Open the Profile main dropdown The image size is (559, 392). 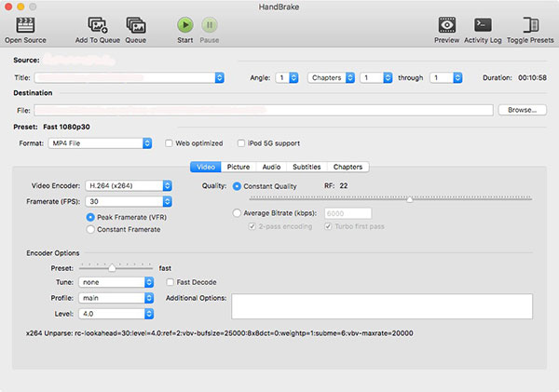[116, 298]
